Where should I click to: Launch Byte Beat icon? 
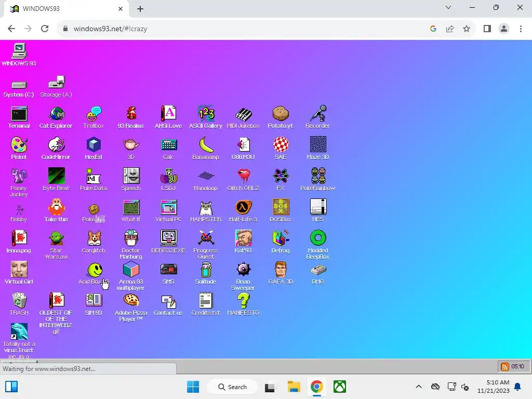tap(56, 180)
